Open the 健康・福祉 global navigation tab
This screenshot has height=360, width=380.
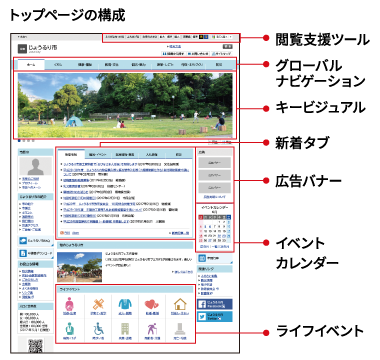pyautogui.click(x=85, y=65)
